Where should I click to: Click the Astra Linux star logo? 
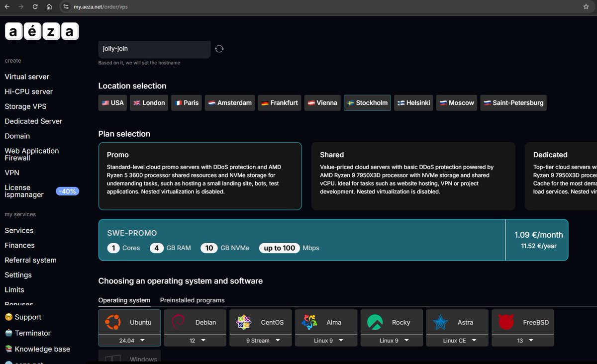(x=440, y=322)
